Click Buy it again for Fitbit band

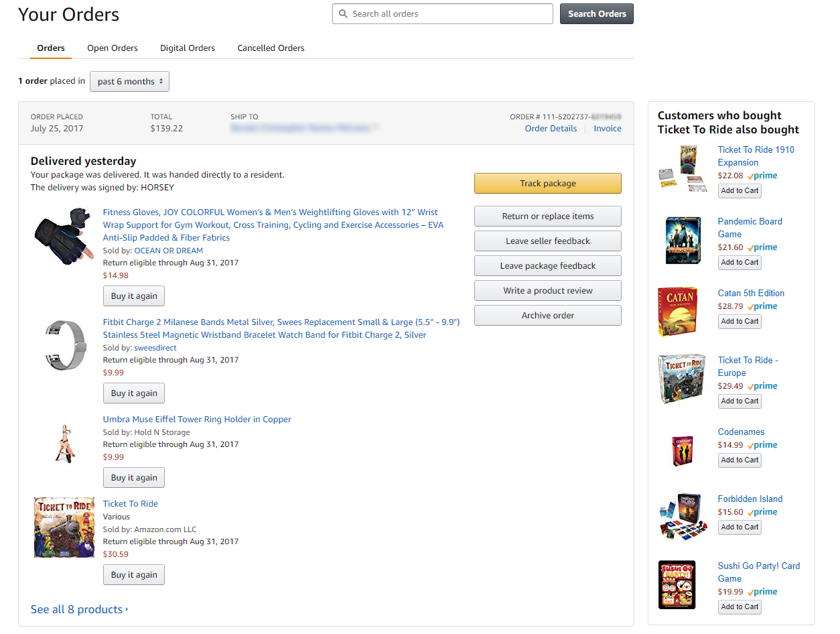(x=134, y=393)
